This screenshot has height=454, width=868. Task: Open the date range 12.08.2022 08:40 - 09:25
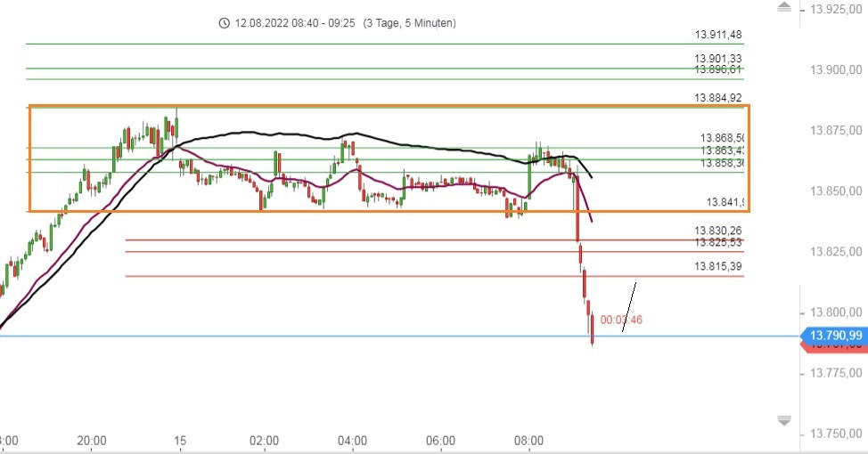pos(295,23)
